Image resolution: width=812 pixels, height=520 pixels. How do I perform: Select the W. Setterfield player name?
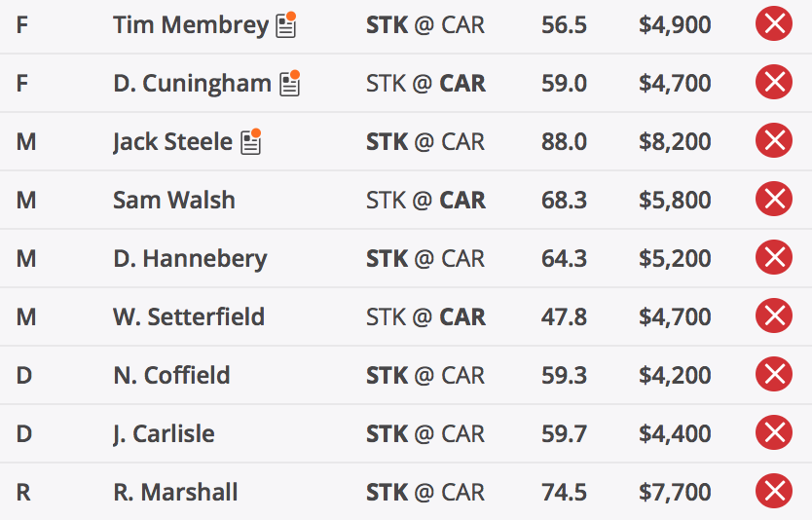pyautogui.click(x=189, y=316)
